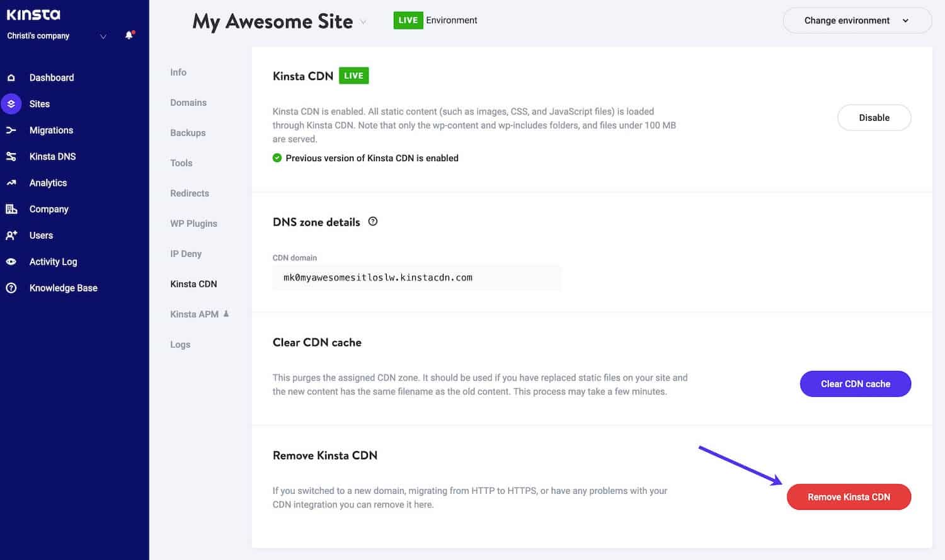Open Kinsta DNS in sidebar

(x=53, y=156)
